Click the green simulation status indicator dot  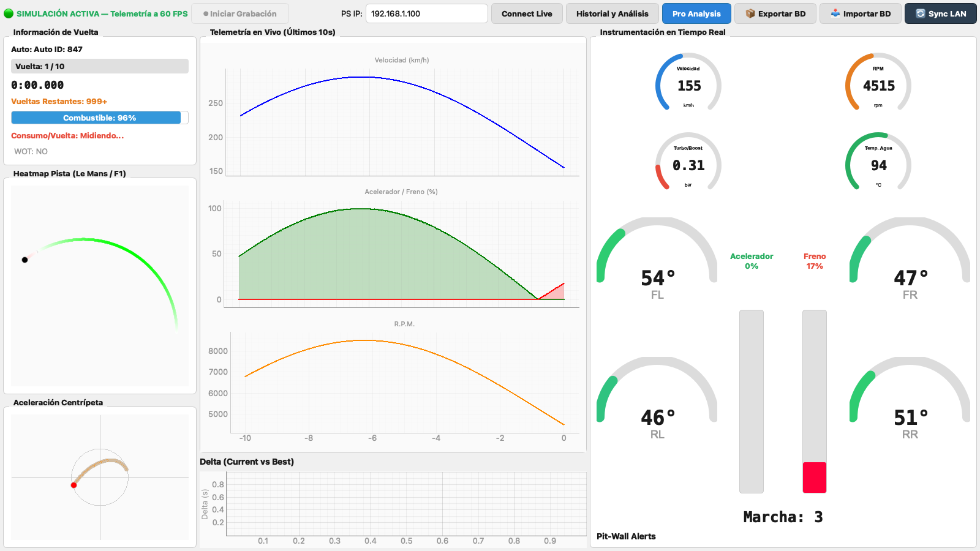[9, 13]
